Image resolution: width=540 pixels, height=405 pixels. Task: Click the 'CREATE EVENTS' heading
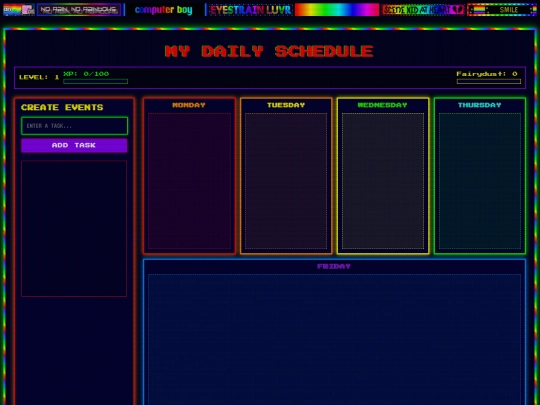pos(62,107)
